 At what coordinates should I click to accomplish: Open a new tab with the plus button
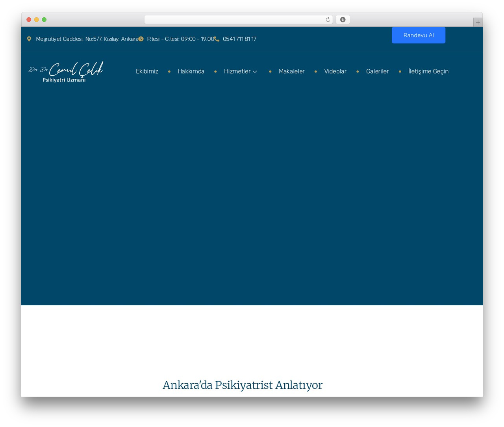tap(478, 22)
